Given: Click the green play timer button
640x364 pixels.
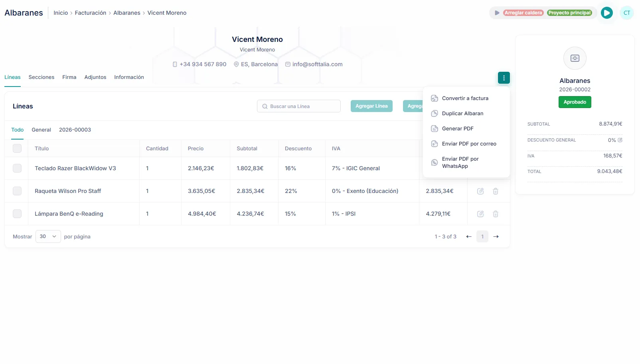Looking at the screenshot, I should (606, 13).
